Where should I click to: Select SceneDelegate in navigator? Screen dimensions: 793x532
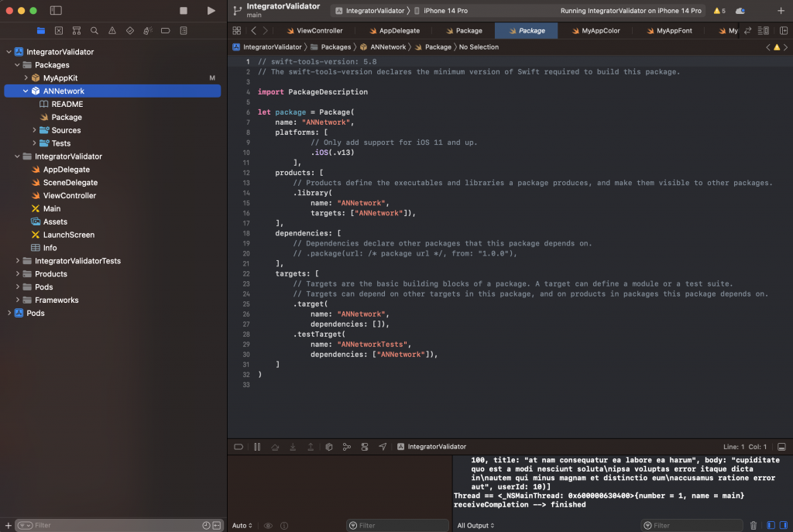pos(70,183)
